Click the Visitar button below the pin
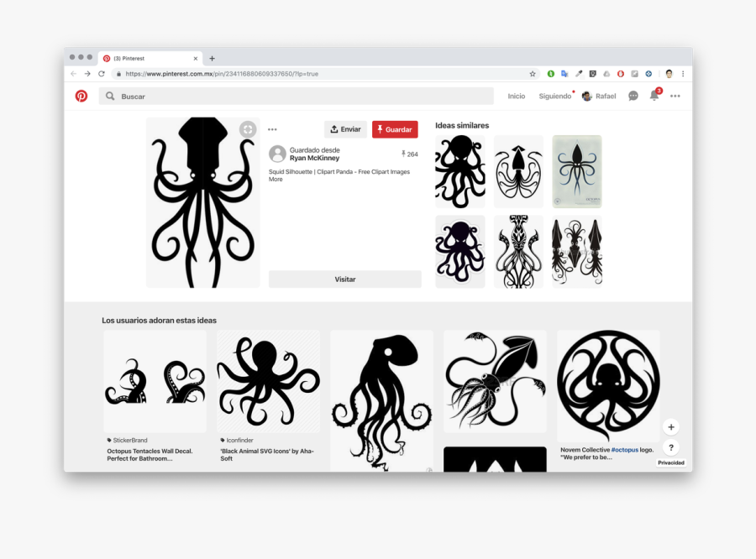This screenshot has width=756, height=559. point(344,279)
